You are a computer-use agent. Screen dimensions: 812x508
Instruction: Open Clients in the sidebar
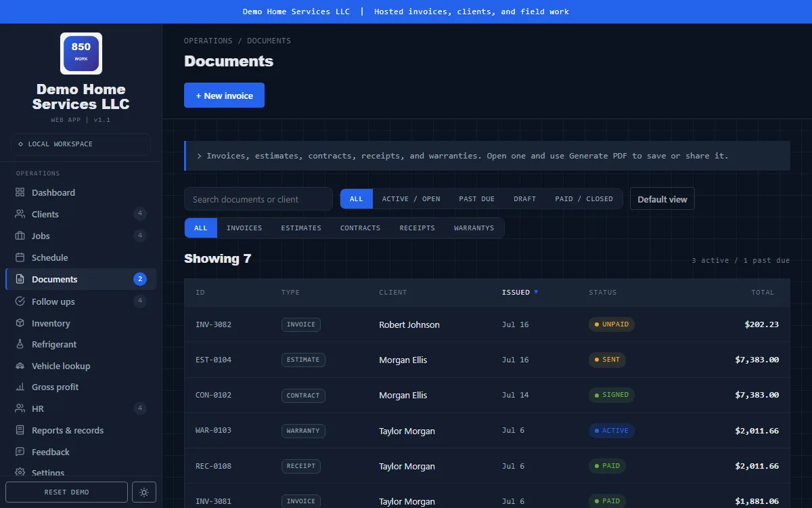pos(81,214)
